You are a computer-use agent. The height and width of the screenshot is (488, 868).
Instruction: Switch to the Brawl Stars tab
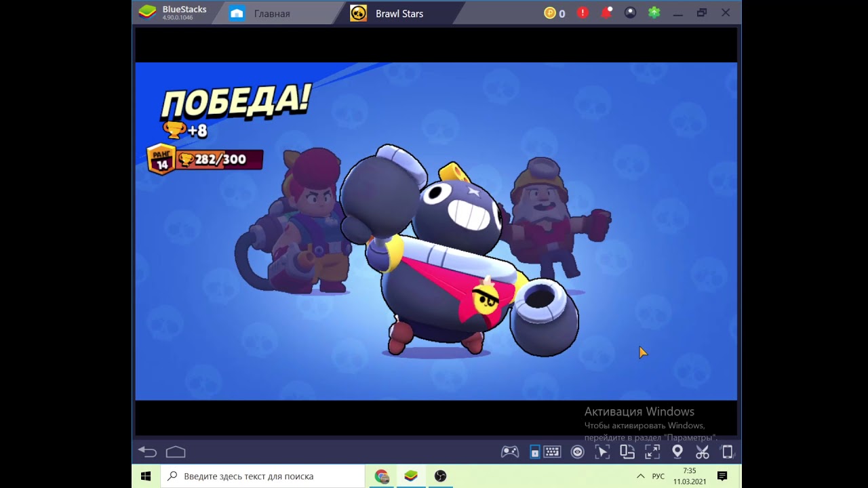(399, 14)
